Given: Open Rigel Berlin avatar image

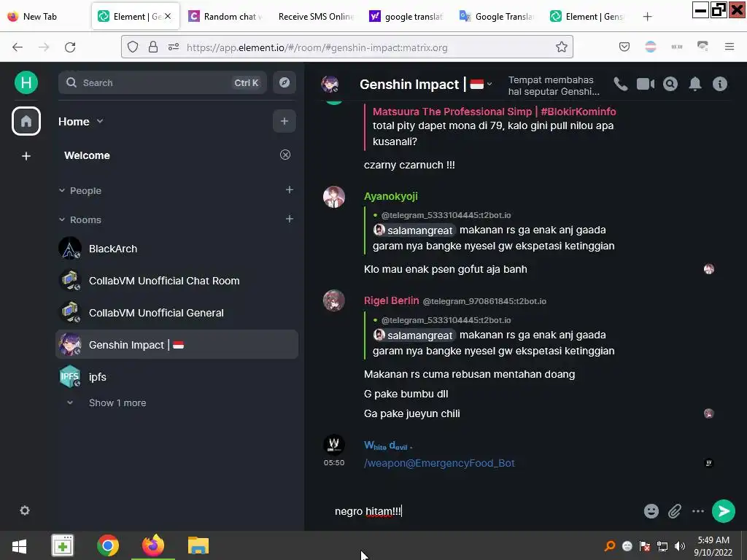Looking at the screenshot, I should point(334,301).
